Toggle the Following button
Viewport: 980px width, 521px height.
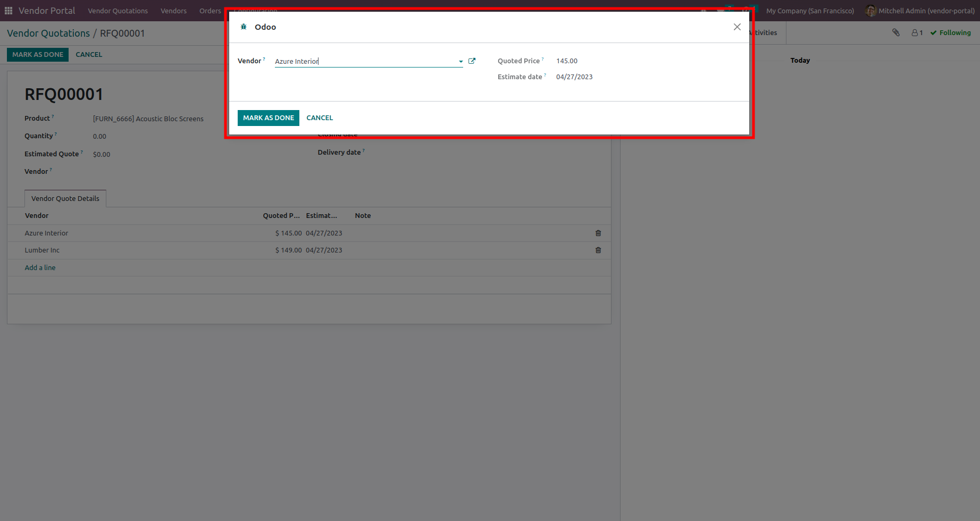[951, 33]
